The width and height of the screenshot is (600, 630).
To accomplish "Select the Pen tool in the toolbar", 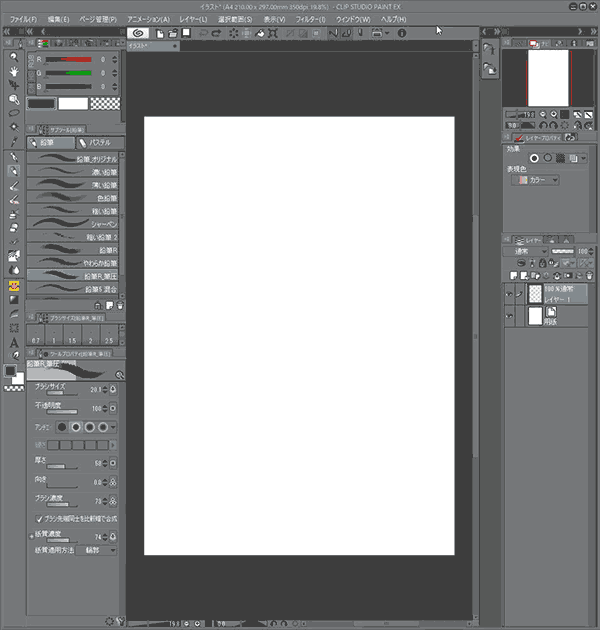I will [14, 157].
